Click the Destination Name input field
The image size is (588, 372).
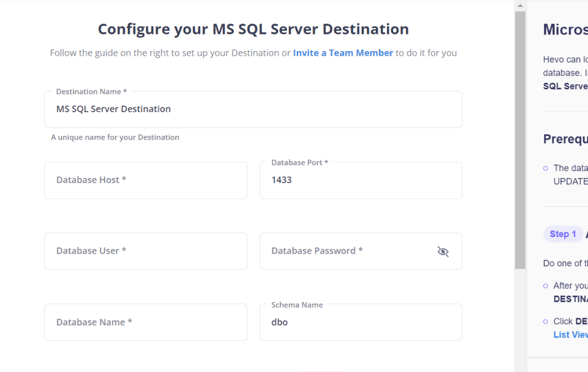[x=253, y=109]
